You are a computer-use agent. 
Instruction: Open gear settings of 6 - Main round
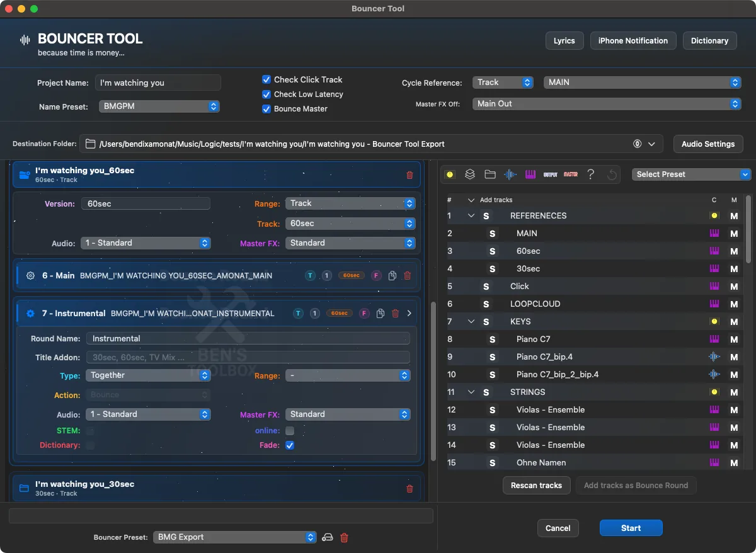point(30,276)
